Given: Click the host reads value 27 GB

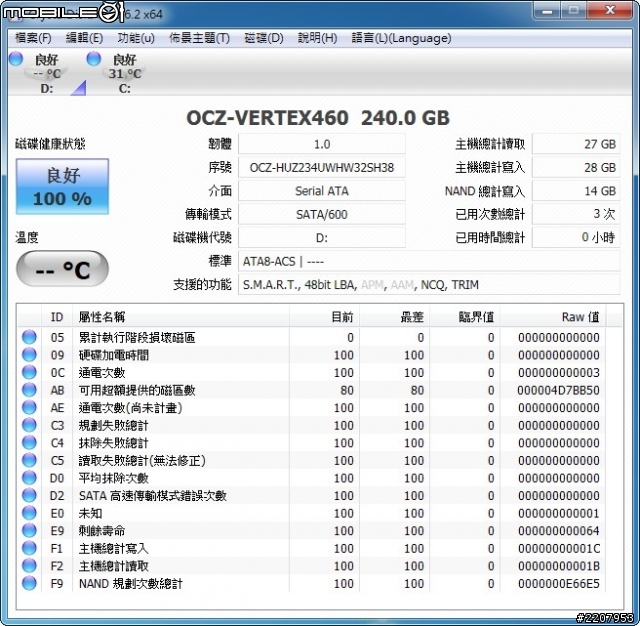Looking at the screenshot, I should pyautogui.click(x=576, y=144).
